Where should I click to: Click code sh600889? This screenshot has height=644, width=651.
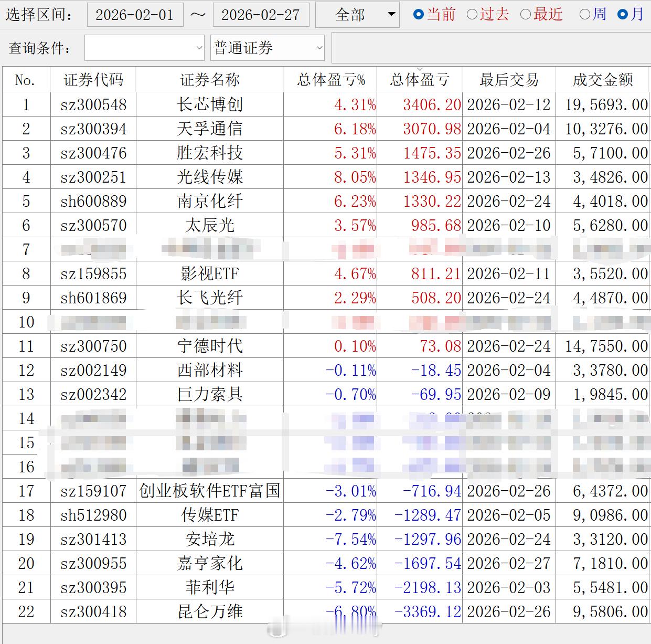click(x=93, y=202)
